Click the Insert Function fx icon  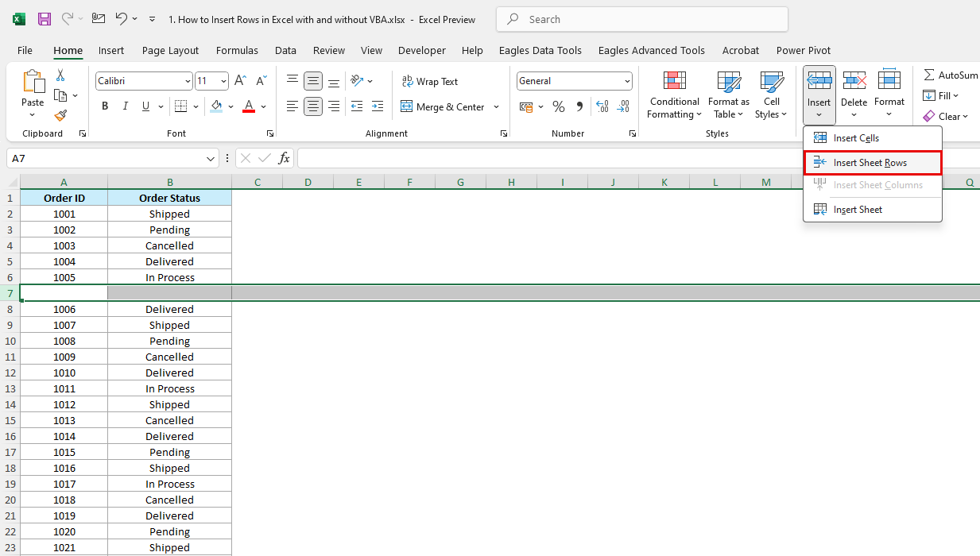(x=284, y=158)
